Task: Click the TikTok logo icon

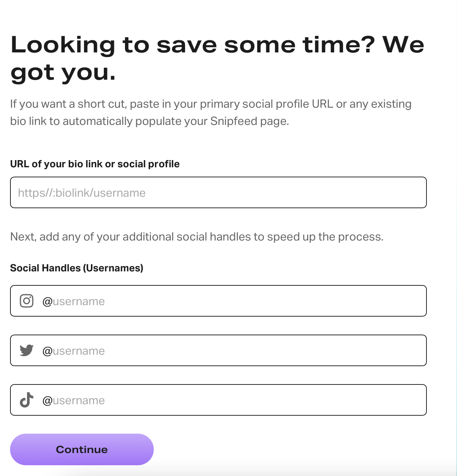Action: pyautogui.click(x=27, y=400)
